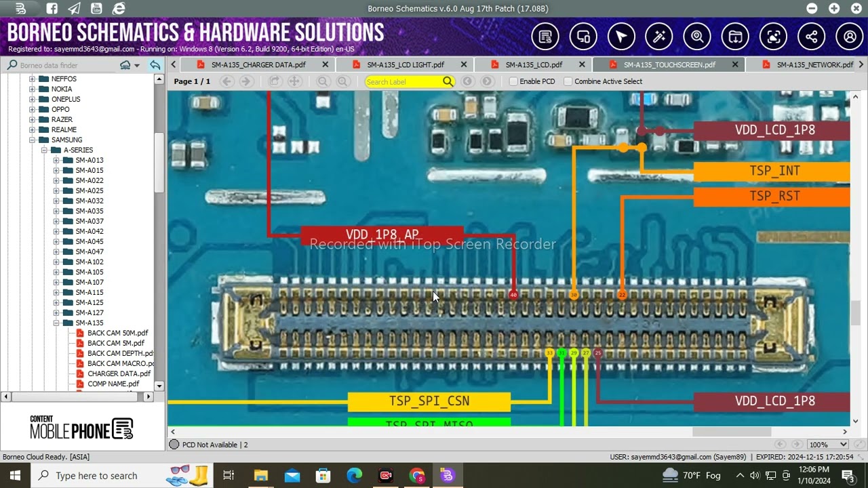The width and height of the screenshot is (868, 488).
Task: Click the back arrow icon beside data finder
Action: 155,65
